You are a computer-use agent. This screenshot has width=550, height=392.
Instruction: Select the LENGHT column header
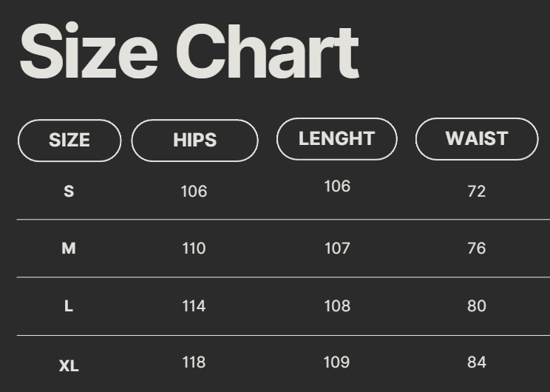336,139
